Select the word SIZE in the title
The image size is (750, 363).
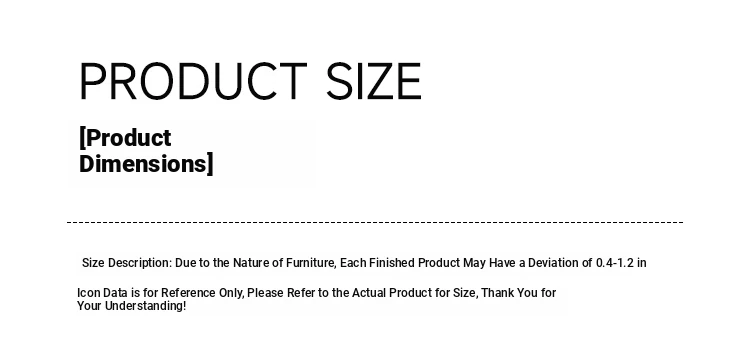pyautogui.click(x=374, y=81)
